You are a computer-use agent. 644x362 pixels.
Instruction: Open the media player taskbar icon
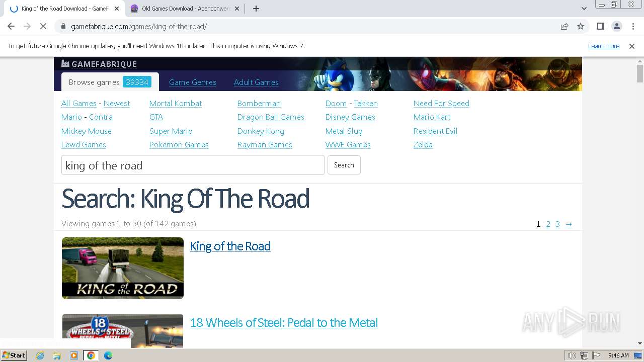click(x=74, y=355)
